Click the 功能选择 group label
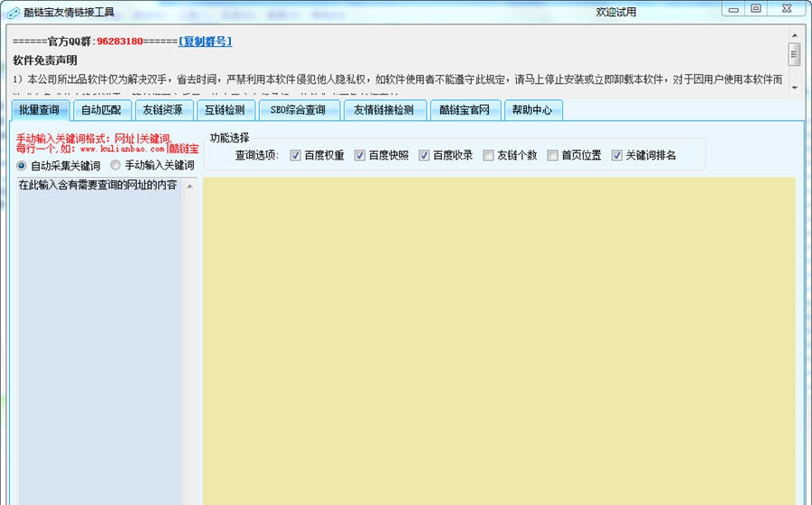812x505 pixels. point(229,138)
